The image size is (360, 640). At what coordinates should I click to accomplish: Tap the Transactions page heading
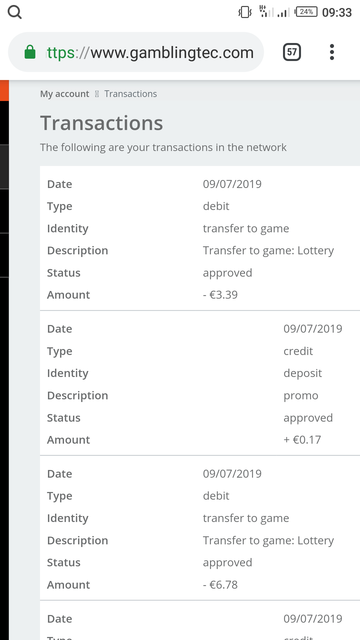click(101, 123)
